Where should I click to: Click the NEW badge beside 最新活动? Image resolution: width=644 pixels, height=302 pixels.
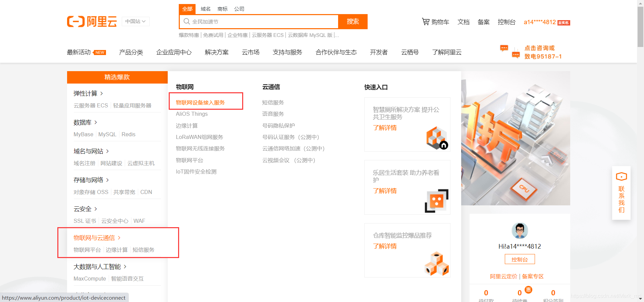[x=100, y=52]
